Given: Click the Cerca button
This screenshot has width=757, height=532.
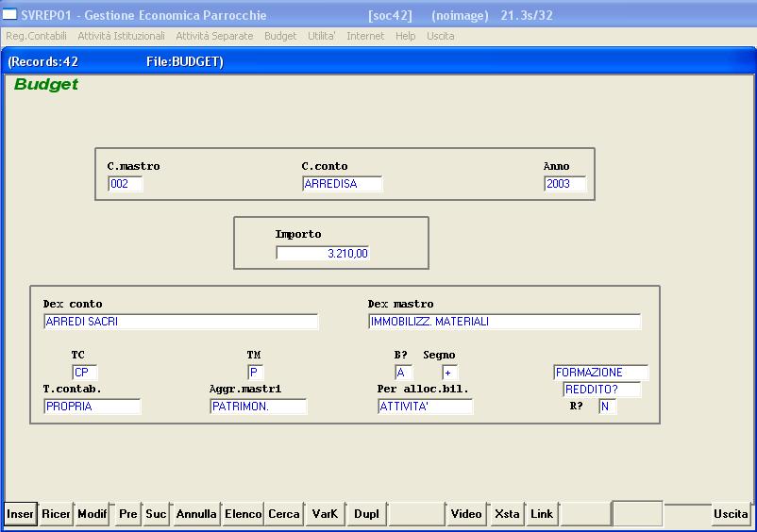Looking at the screenshot, I should click(284, 514).
